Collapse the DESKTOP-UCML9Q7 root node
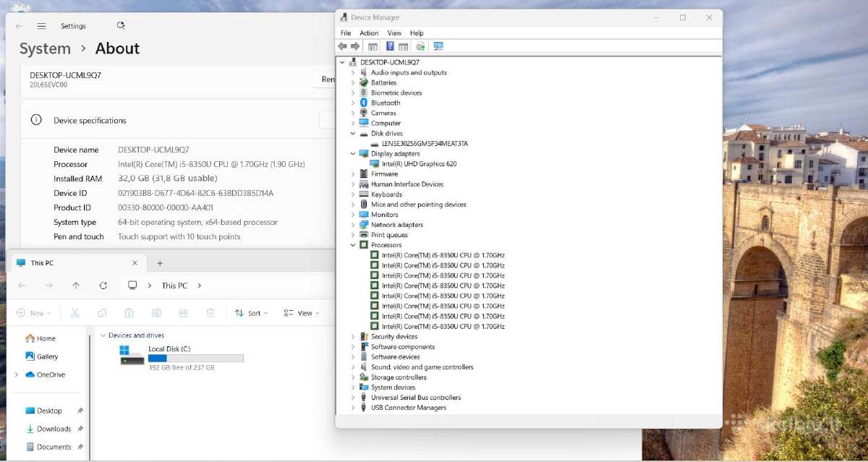This screenshot has height=462, width=868. point(343,62)
